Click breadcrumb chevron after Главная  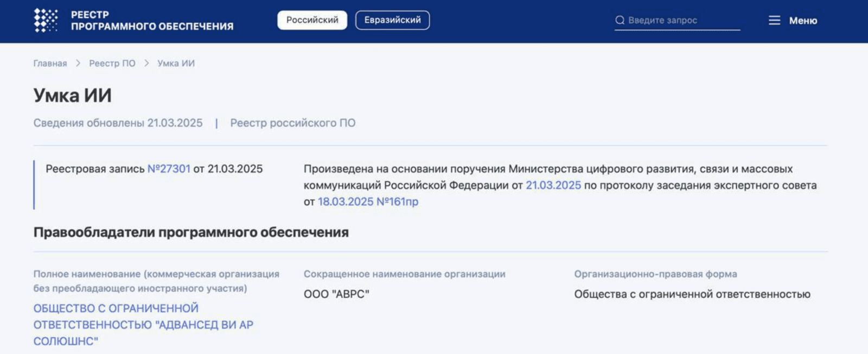click(x=78, y=64)
